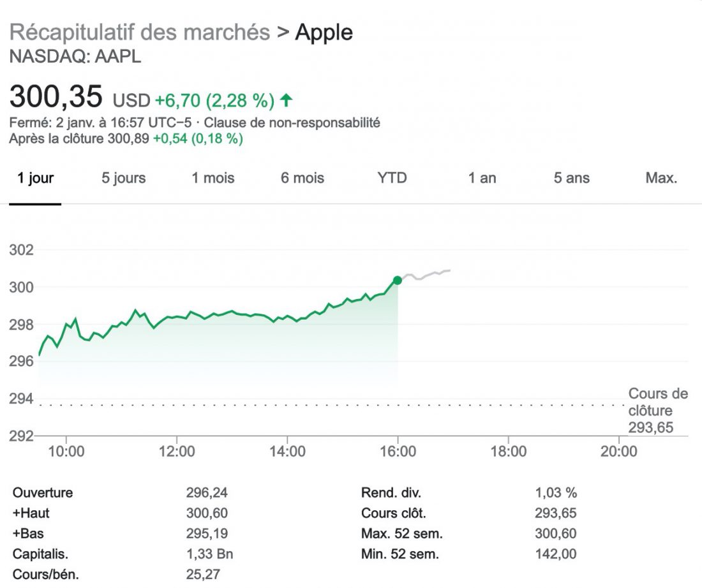
Task: Switch to the 5 ans range
Action: click(570, 179)
